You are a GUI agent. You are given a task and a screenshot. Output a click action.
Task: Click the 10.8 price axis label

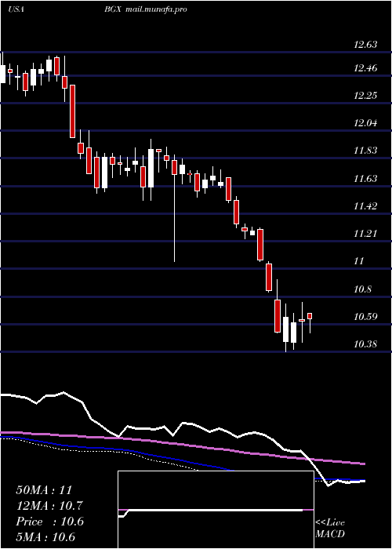click(363, 289)
